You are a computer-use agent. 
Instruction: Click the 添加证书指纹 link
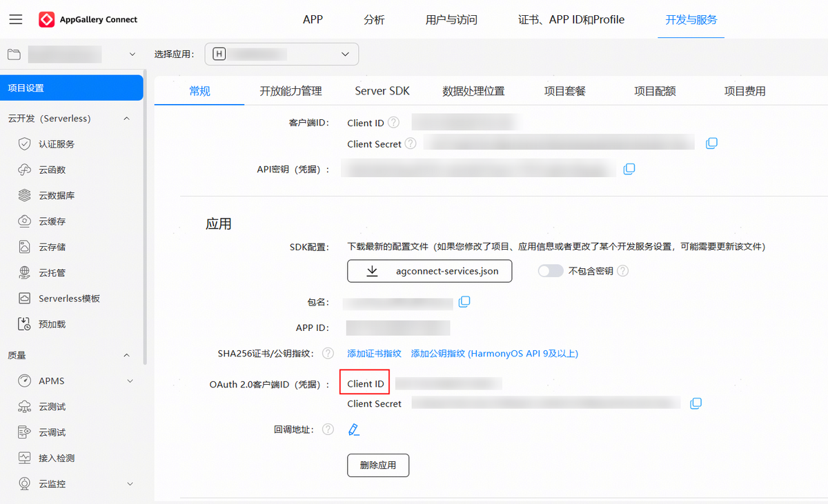(374, 354)
